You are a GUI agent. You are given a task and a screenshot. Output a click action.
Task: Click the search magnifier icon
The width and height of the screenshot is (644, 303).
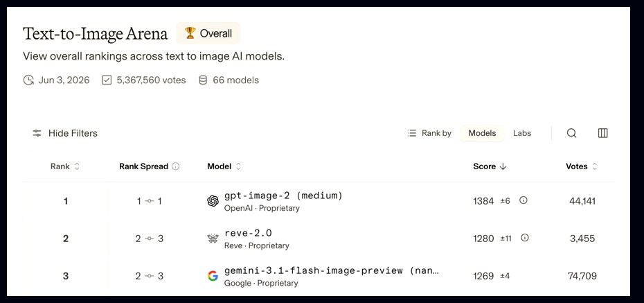[571, 133]
